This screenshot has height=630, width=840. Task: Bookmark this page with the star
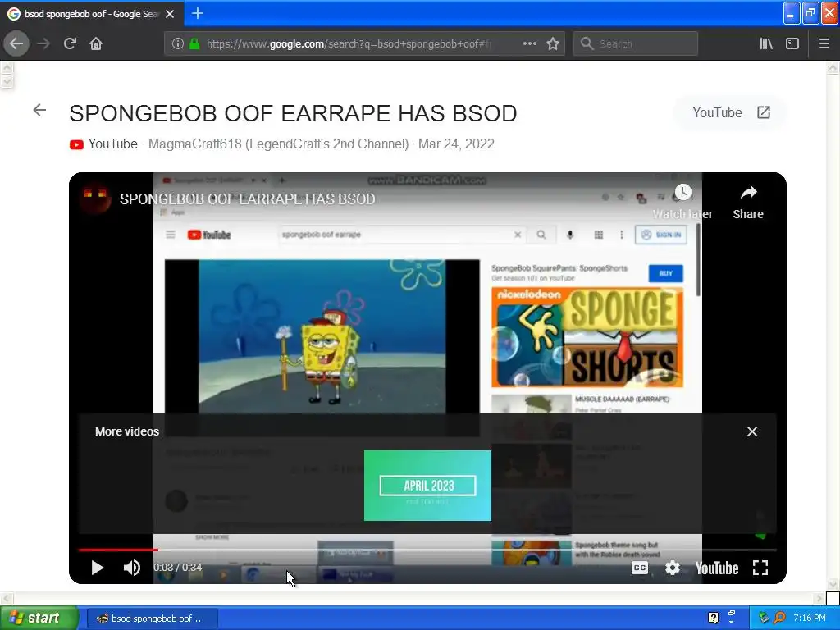(553, 43)
